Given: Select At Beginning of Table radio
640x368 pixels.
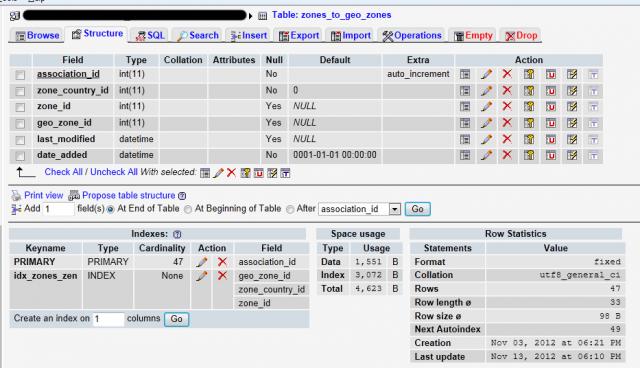Looking at the screenshot, I should [x=188, y=209].
